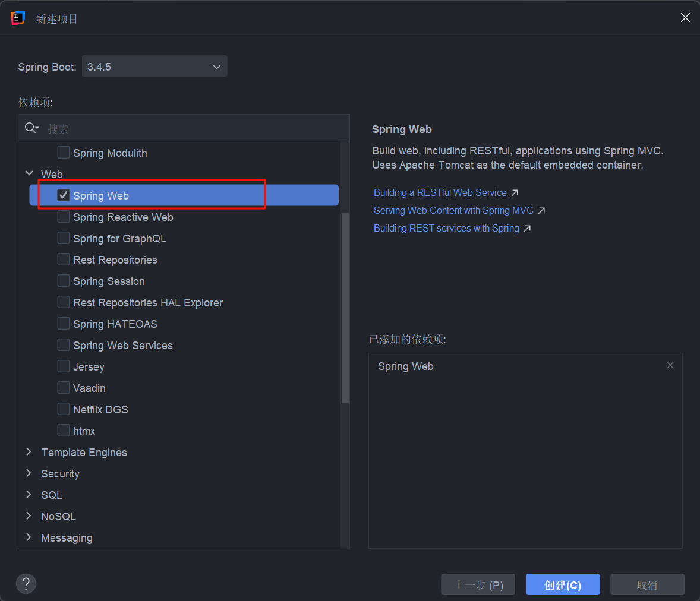Open the help question mark button
Image resolution: width=700 pixels, height=601 pixels.
click(x=26, y=584)
